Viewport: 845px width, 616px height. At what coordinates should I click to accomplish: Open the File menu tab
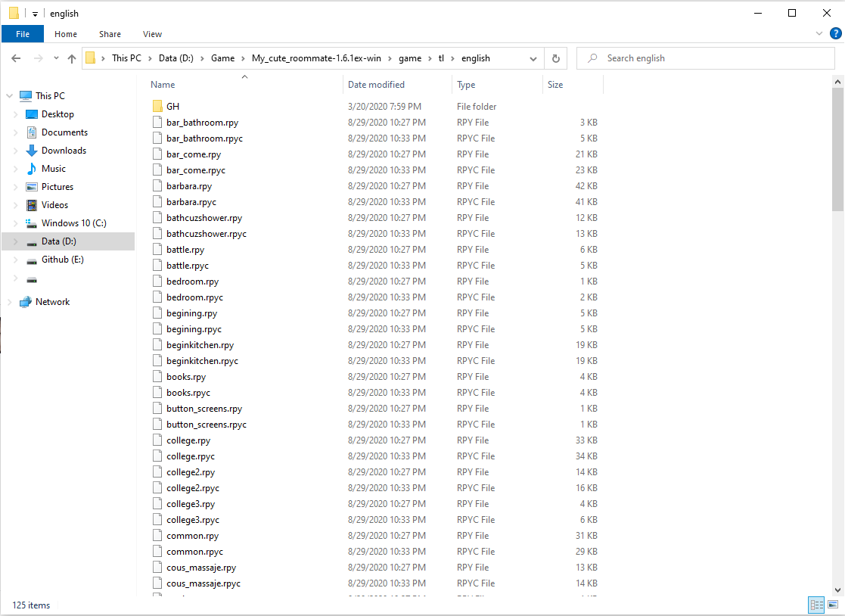tap(23, 34)
